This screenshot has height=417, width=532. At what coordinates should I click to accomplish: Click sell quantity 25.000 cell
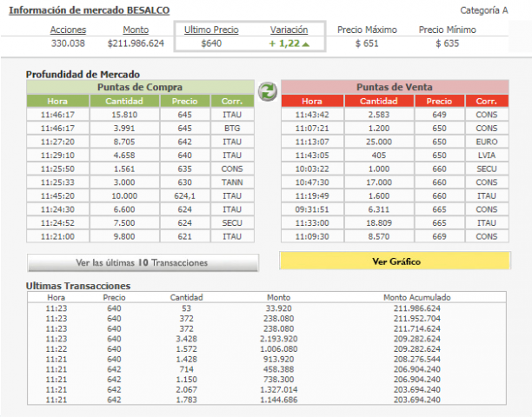[x=379, y=142]
